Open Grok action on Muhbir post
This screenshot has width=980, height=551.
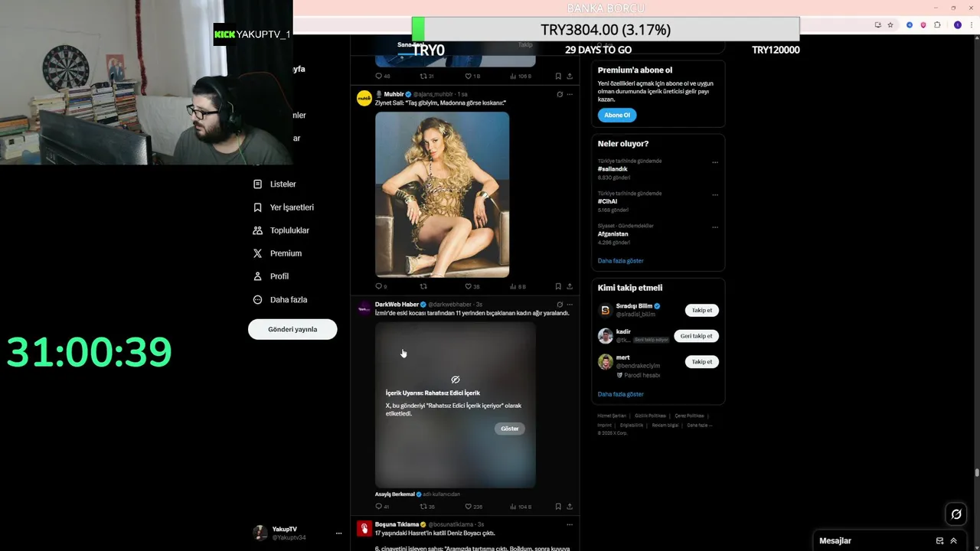coord(560,94)
